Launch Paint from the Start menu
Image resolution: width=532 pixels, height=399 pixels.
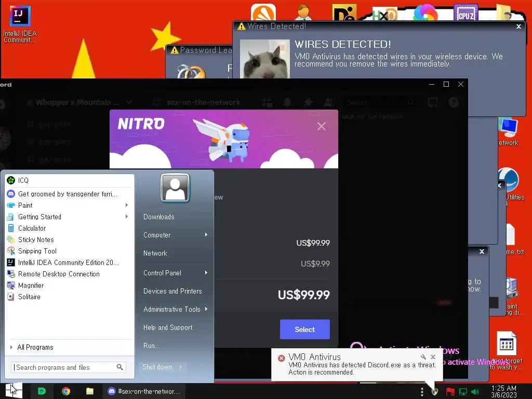coord(70,205)
